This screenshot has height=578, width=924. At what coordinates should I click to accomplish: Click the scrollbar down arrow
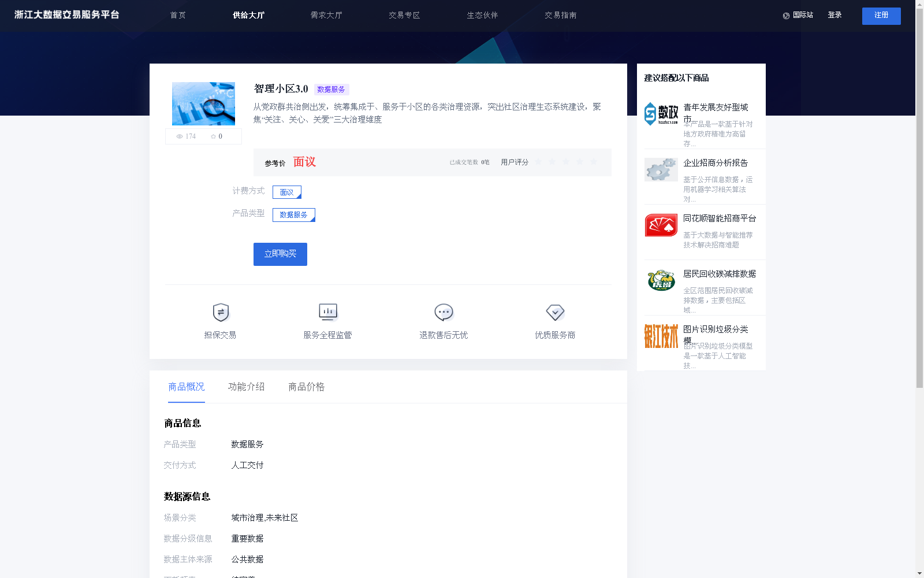[x=919, y=574]
